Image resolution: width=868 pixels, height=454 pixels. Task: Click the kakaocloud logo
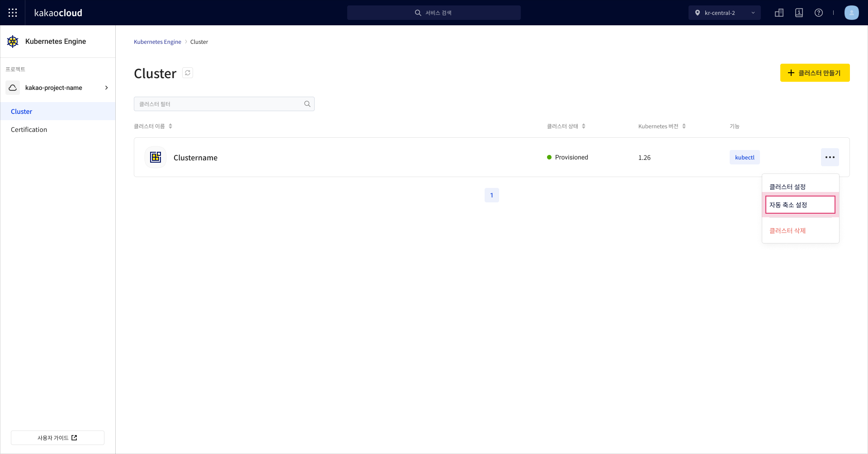point(58,13)
